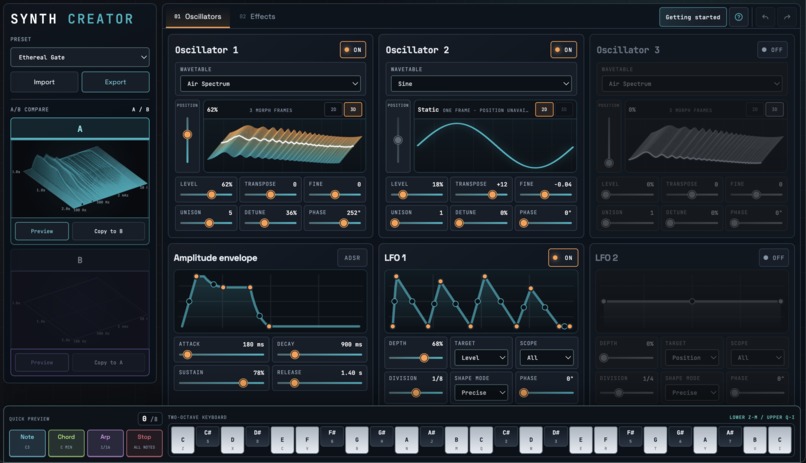
Task: Click the undo arrow icon
Action: 765,17
